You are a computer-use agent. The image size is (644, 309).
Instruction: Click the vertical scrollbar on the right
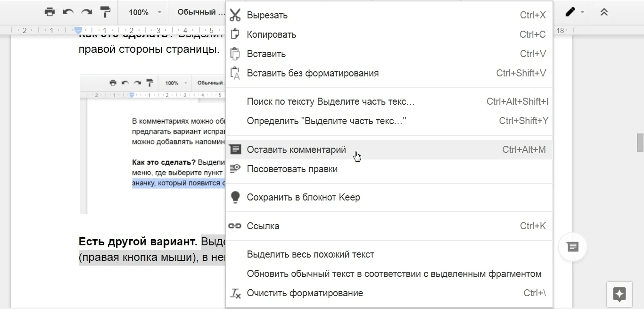(639, 141)
